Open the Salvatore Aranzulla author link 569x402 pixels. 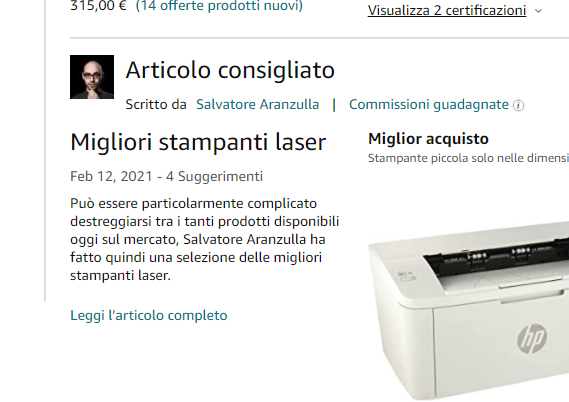[x=258, y=104]
